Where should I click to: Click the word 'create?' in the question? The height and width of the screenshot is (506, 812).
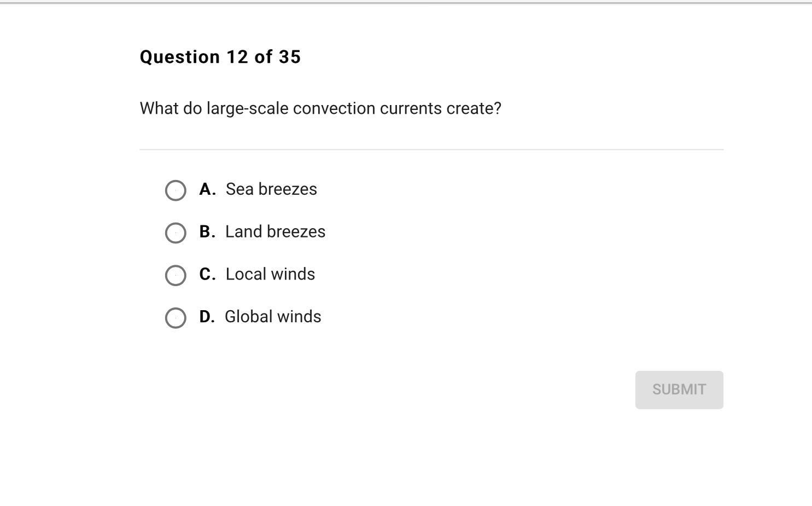(x=474, y=108)
